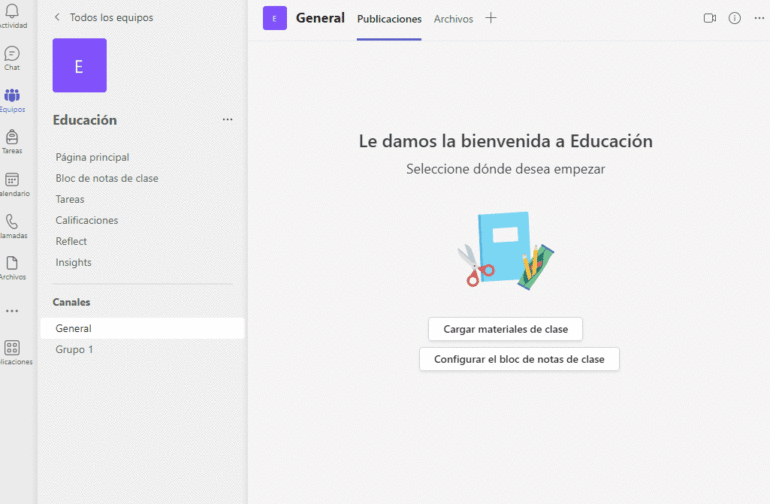This screenshot has width=770, height=504.
Task: Open the Llamadas phone icon
Action: (x=12, y=222)
